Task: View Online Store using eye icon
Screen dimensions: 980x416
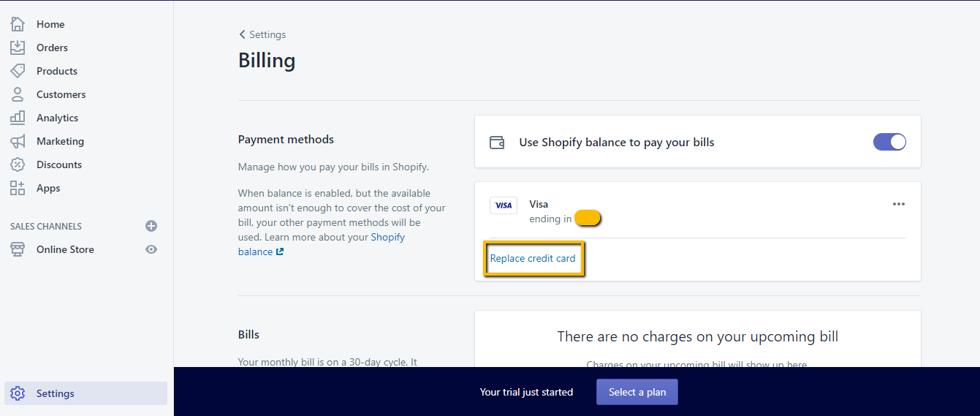Action: [151, 249]
